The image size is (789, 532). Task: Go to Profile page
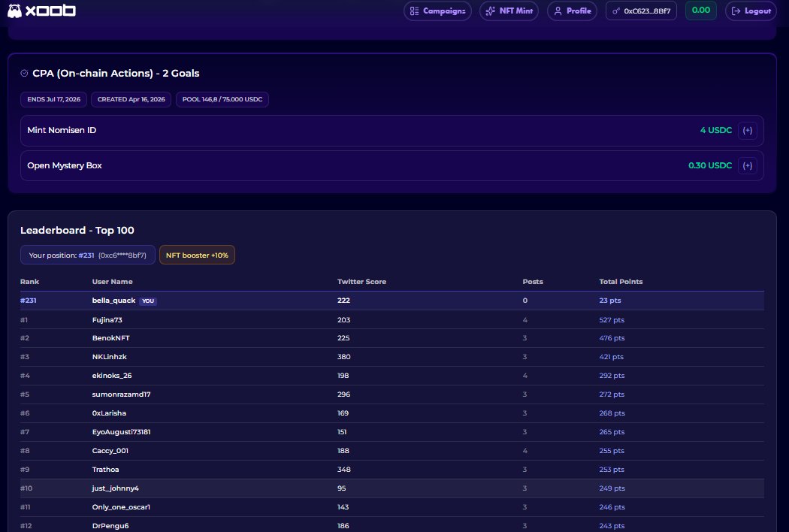[x=573, y=11]
